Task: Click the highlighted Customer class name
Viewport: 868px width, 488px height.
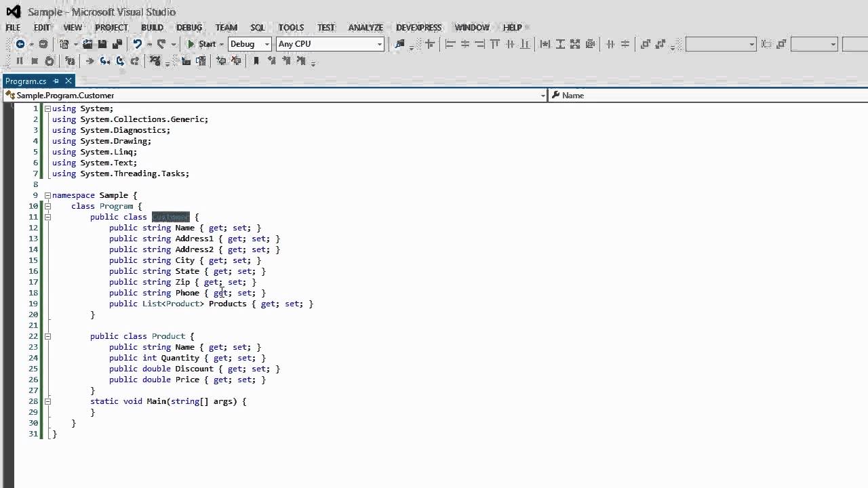Action: pos(170,217)
